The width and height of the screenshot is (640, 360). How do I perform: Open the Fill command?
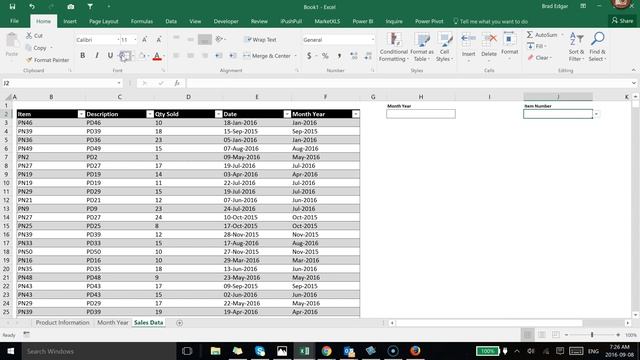pyautogui.click(x=536, y=46)
